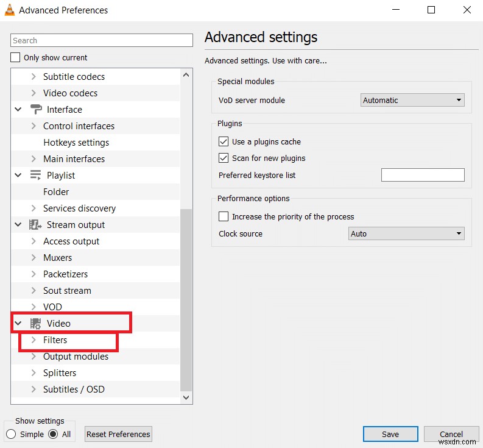Select Subtitles / OSD item
The width and height of the screenshot is (483, 448).
click(74, 389)
